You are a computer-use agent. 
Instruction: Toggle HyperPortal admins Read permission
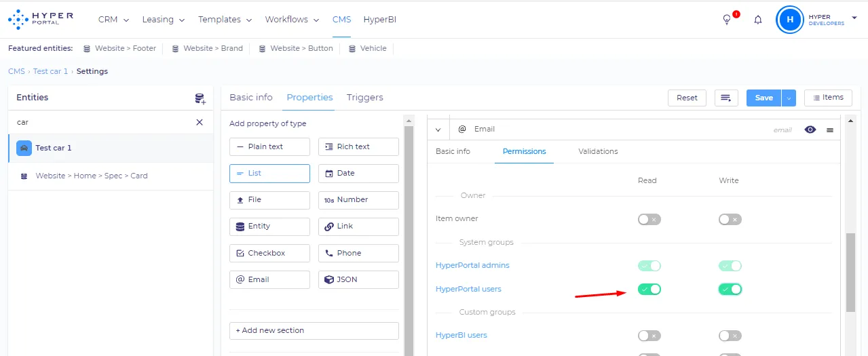649,266
